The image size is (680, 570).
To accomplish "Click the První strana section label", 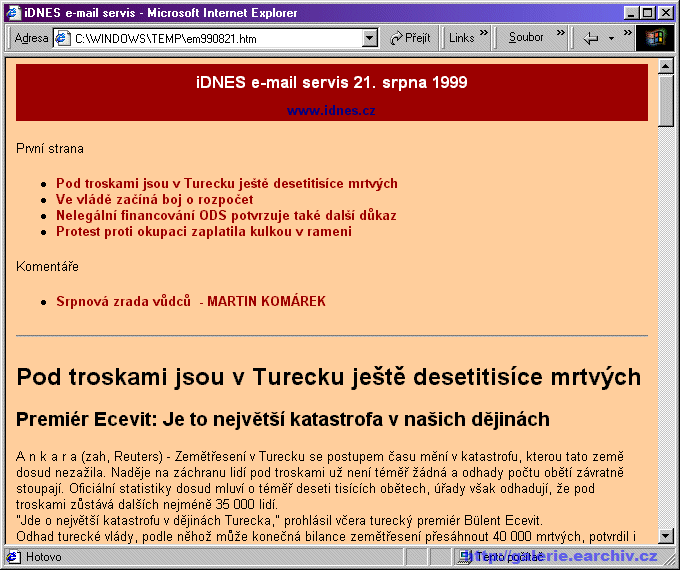I will 50,149.
